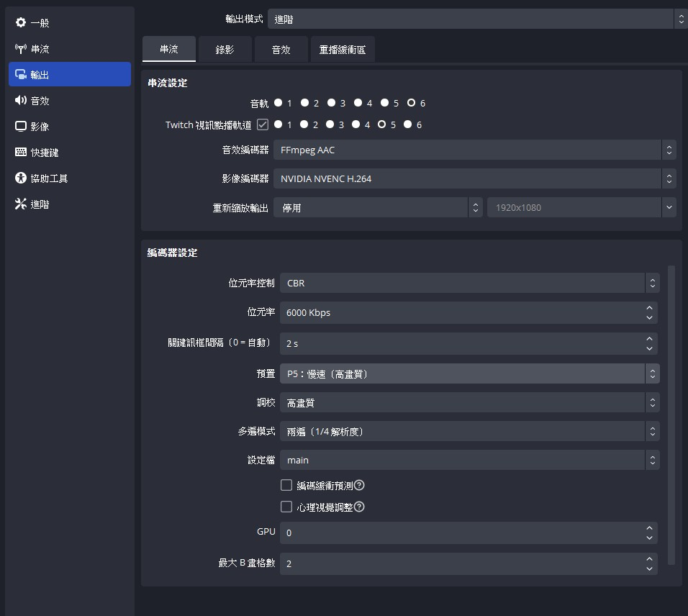Image resolution: width=688 pixels, height=616 pixels.
Task: Decrease the 關鍵訊框間隔 value with down arrow
Action: point(649,348)
